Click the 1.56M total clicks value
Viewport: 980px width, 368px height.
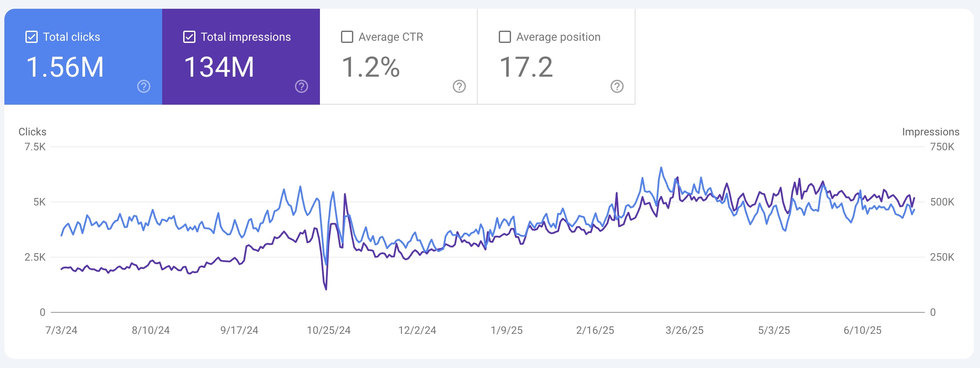[x=65, y=67]
